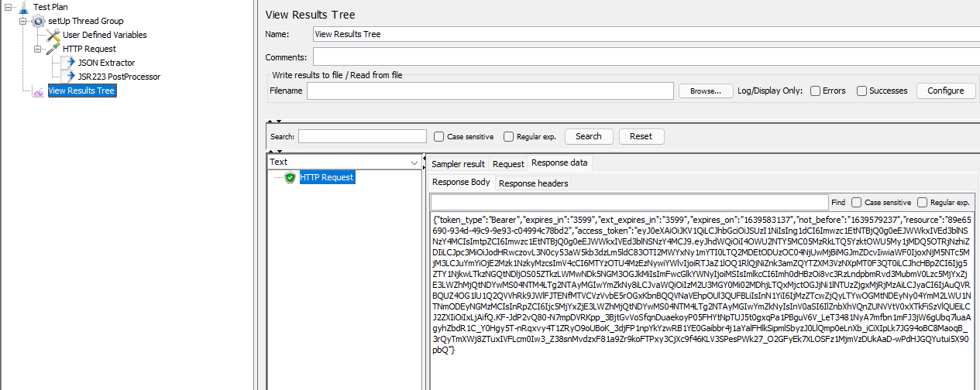Click the divider arrows left of Sampler result
Screen dimensions: 980x390
[x=425, y=164]
